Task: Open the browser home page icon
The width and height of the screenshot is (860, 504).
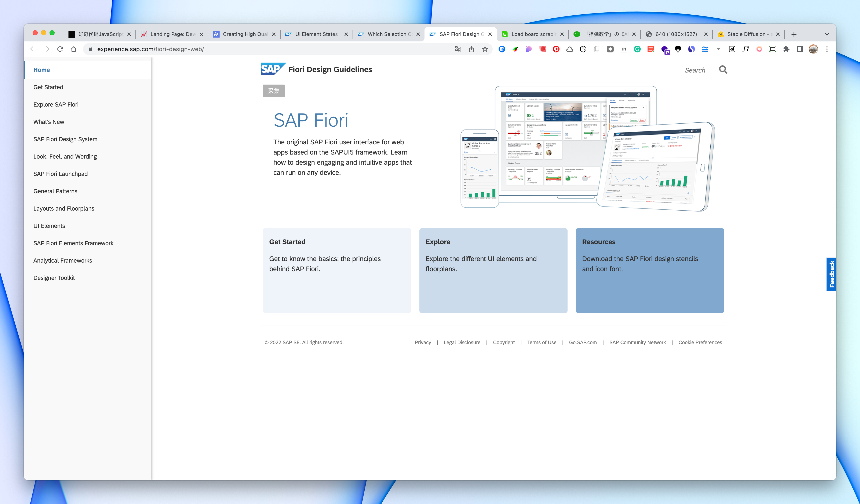Action: point(74,49)
